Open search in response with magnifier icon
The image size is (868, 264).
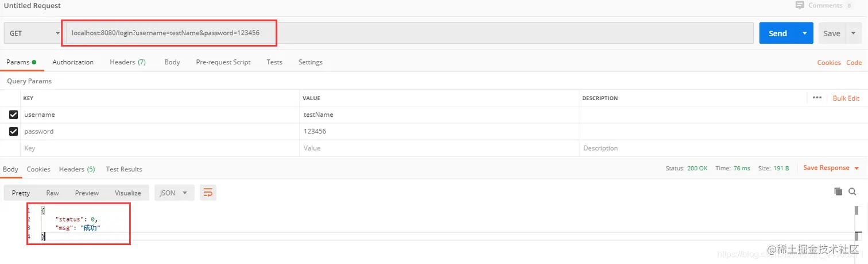coord(852,192)
